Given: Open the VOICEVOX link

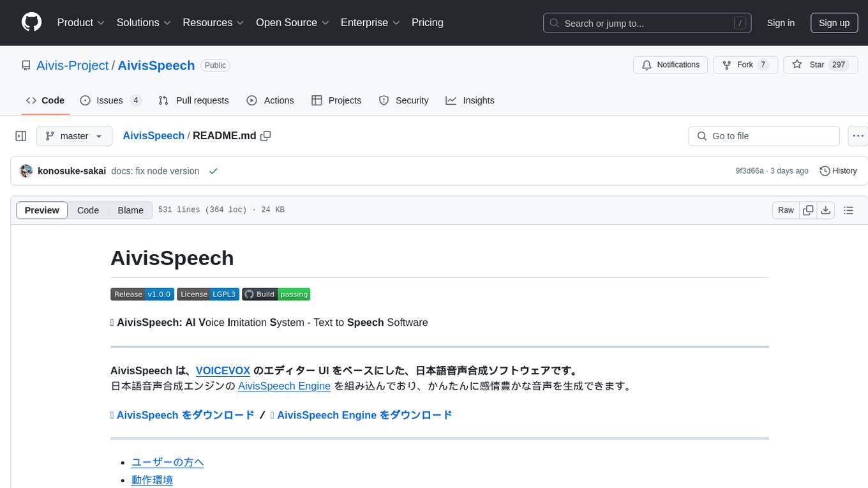Looking at the screenshot, I should click(x=223, y=370).
